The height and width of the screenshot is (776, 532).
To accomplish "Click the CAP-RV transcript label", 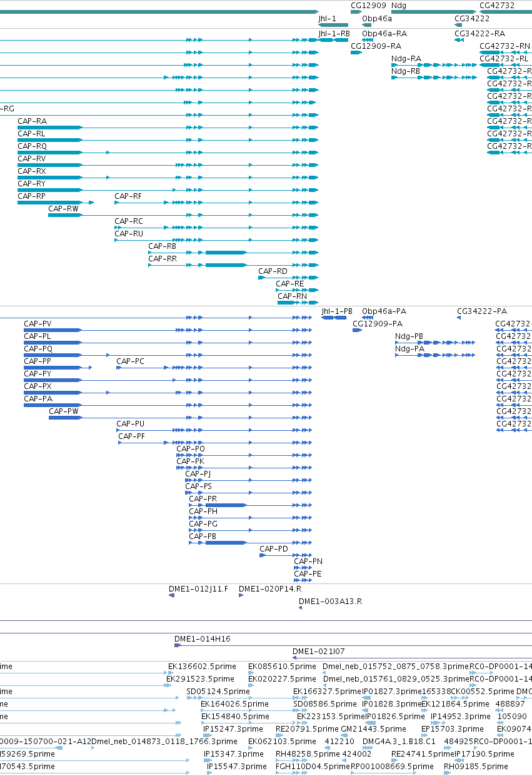I will click(x=32, y=159).
